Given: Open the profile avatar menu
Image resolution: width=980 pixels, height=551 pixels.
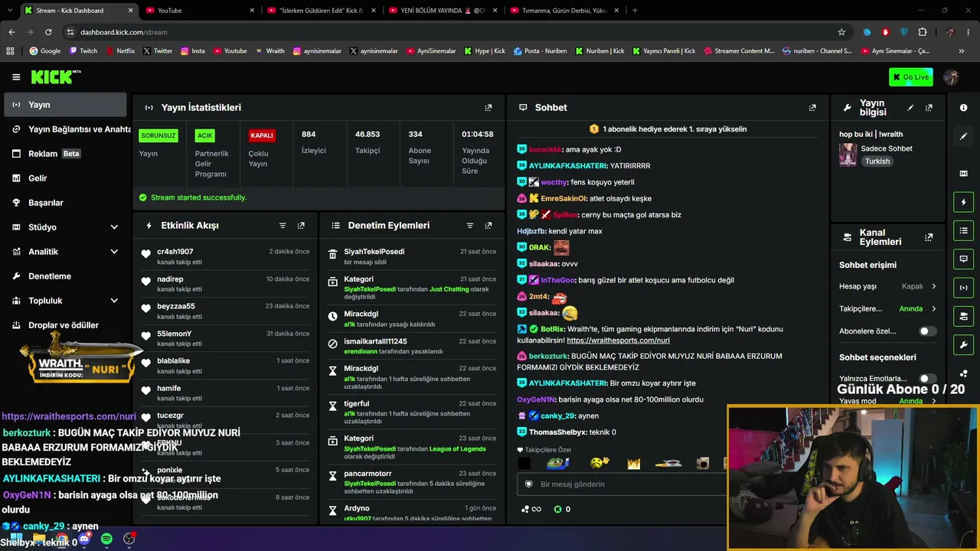Looking at the screenshot, I should point(952,77).
